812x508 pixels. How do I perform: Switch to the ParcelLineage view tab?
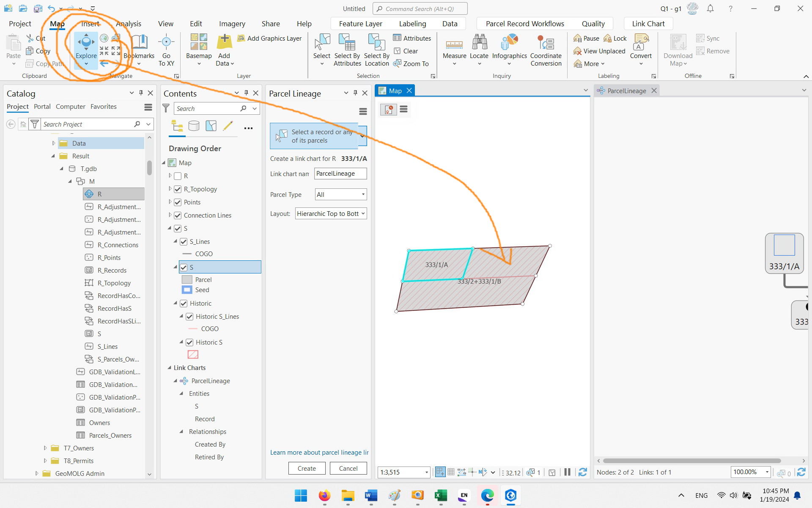(x=625, y=90)
